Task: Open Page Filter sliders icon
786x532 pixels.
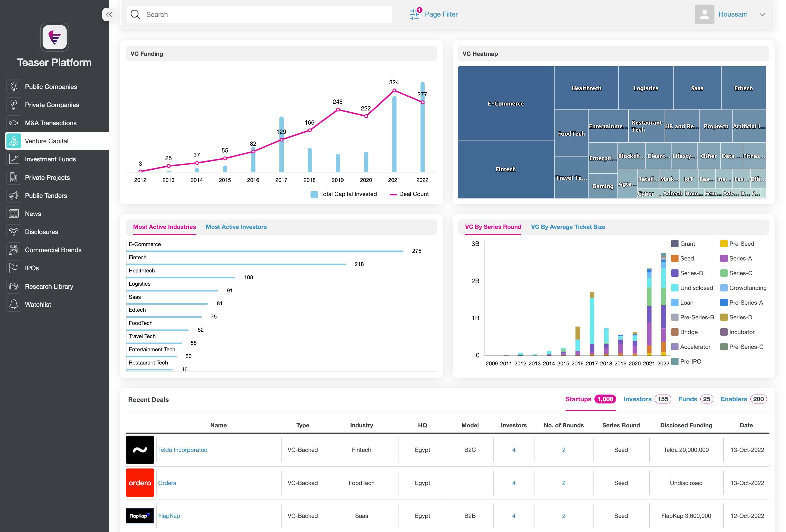Action: click(415, 14)
